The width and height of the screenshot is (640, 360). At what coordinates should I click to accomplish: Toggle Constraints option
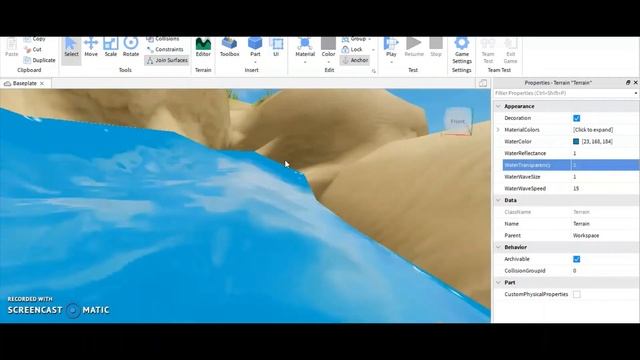[x=165, y=49]
